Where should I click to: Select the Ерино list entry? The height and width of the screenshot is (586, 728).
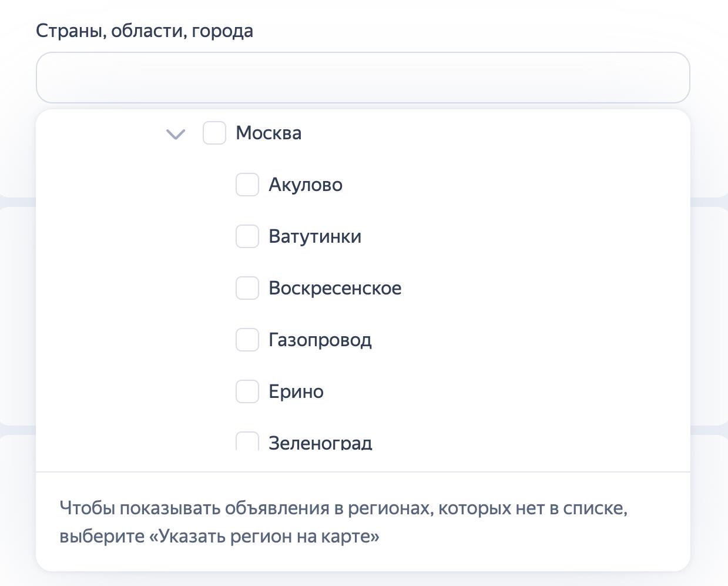click(296, 391)
